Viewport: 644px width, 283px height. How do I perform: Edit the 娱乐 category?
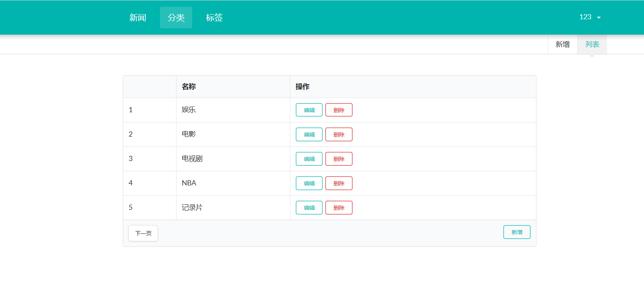coord(309,110)
